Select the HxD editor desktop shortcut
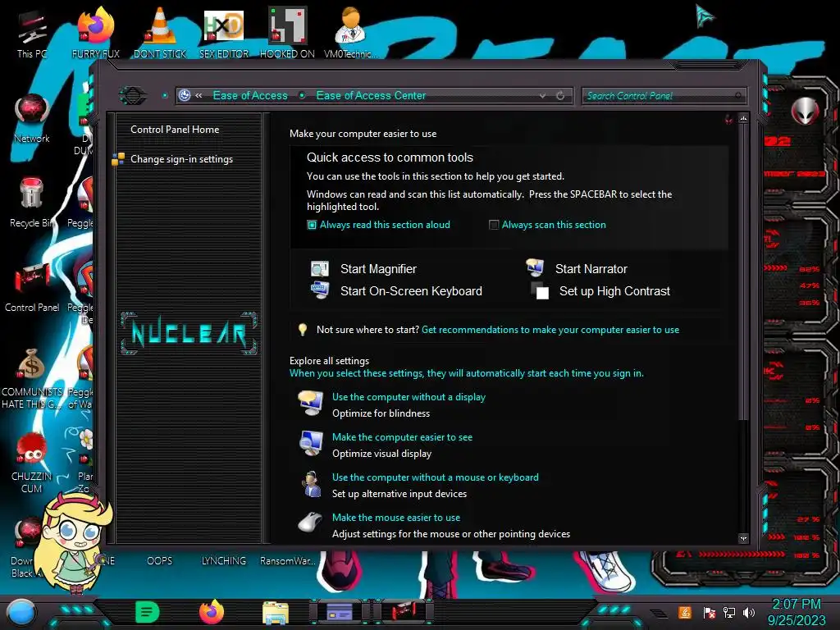The width and height of the screenshot is (840, 630). [224, 34]
